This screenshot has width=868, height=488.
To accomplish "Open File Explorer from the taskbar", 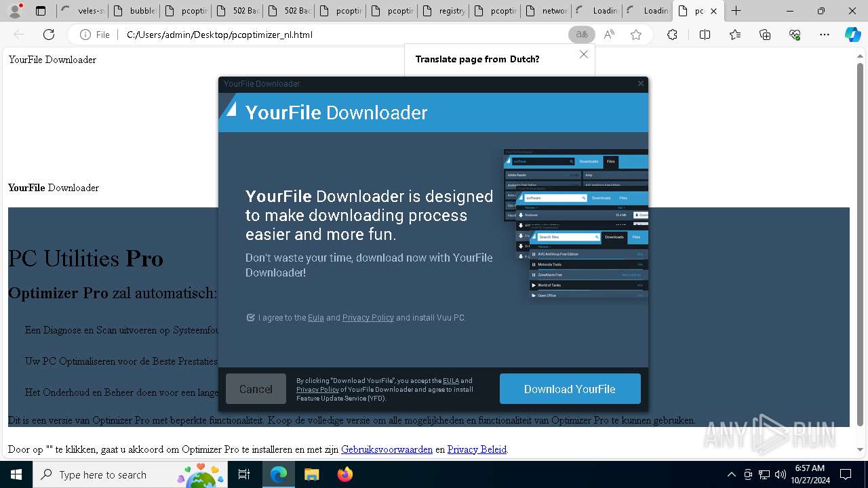I will (x=311, y=474).
